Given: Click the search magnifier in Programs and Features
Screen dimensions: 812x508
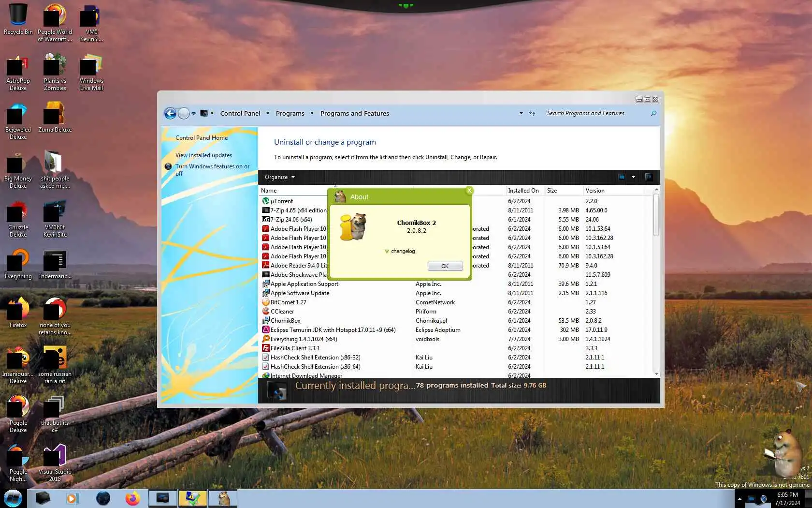Looking at the screenshot, I should point(653,113).
